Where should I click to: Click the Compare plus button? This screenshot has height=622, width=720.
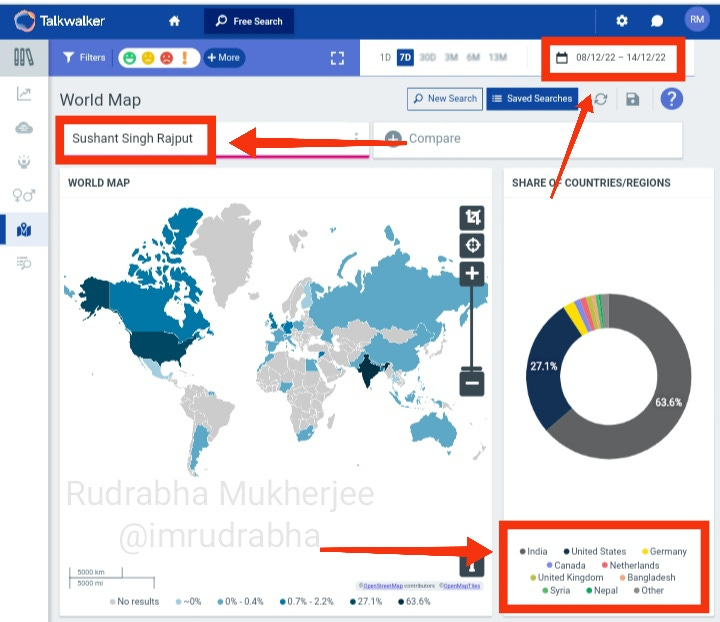(393, 139)
